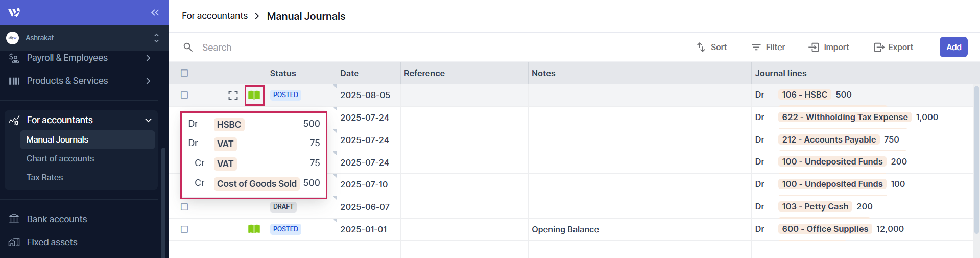Click the sidebar vertical scrollbar
This screenshot has height=258, width=980.
pyautogui.click(x=163, y=204)
